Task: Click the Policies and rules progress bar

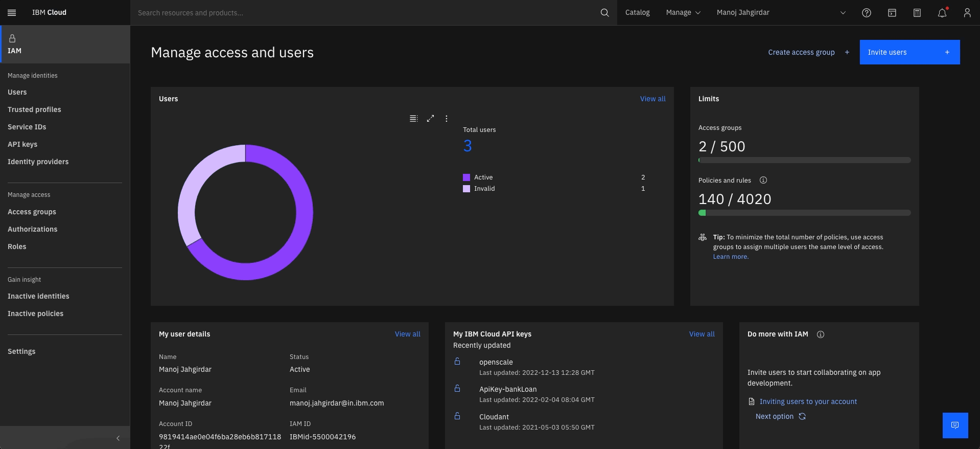Action: pyautogui.click(x=804, y=213)
